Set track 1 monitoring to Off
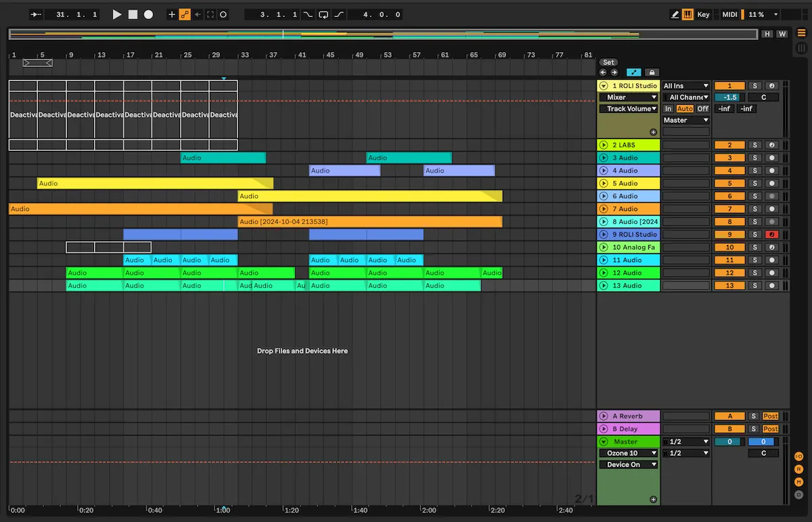Screen dimensions: 812x522 coord(703,109)
